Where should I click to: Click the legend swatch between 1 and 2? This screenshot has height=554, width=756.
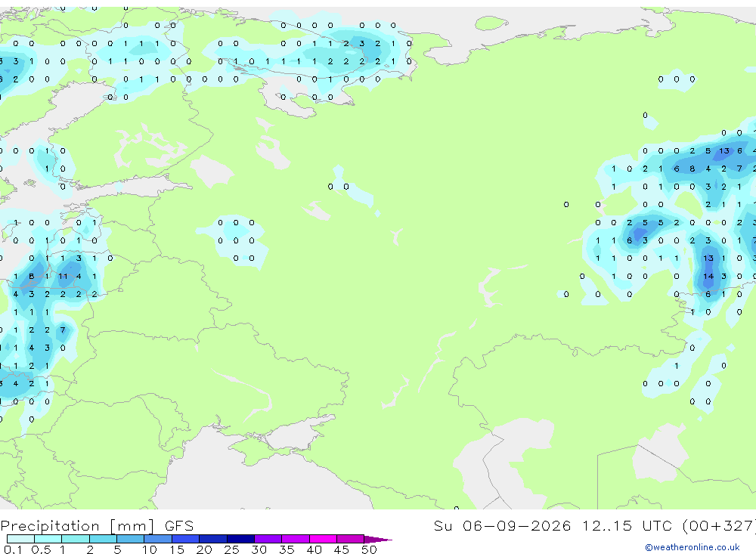coord(75,539)
